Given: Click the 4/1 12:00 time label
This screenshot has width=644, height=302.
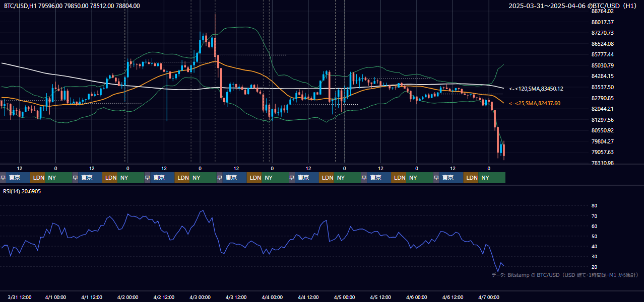Looking at the screenshot, I should pos(92,297).
